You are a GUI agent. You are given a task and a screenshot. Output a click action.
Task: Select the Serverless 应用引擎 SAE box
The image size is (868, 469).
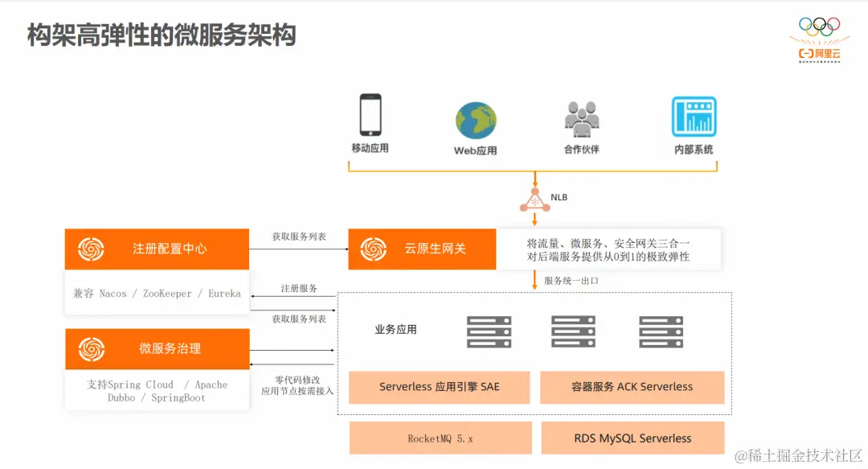(x=438, y=387)
